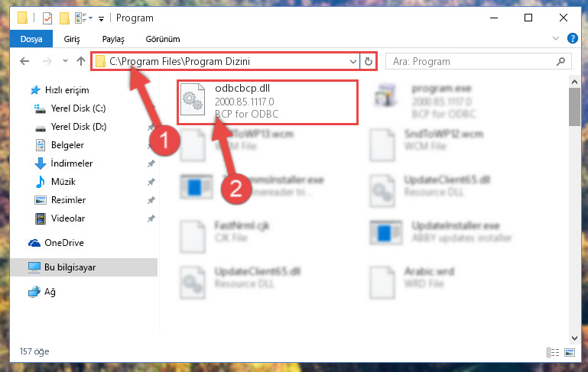This screenshot has height=372, width=588.
Task: Click the vertical scrollbar thumb
Action: 574,107
